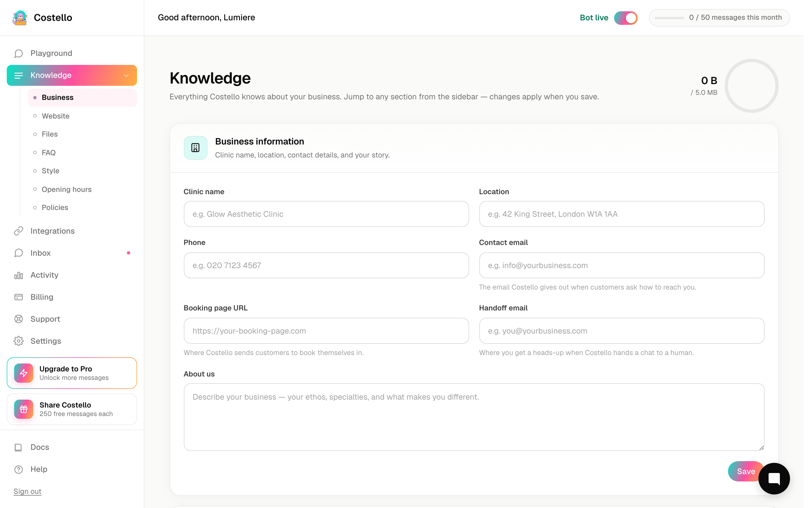The width and height of the screenshot is (812, 508).
Task: Focus the Phone field
Action: [x=326, y=265]
